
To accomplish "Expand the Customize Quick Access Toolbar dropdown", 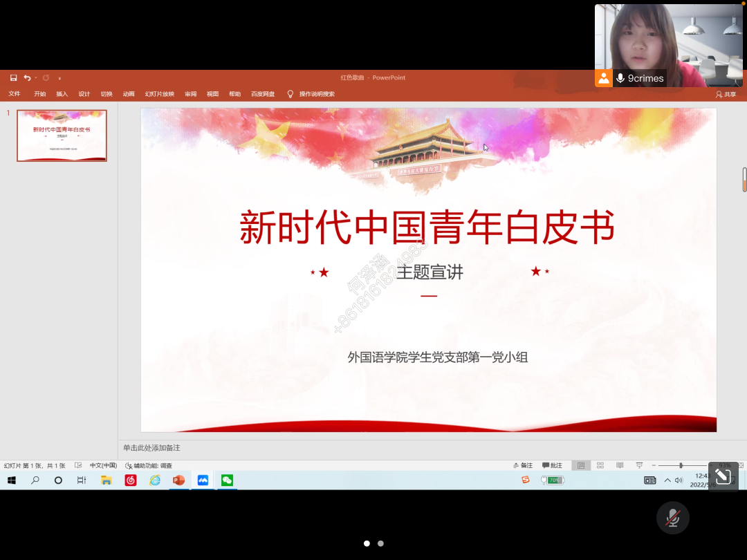I will (59, 78).
